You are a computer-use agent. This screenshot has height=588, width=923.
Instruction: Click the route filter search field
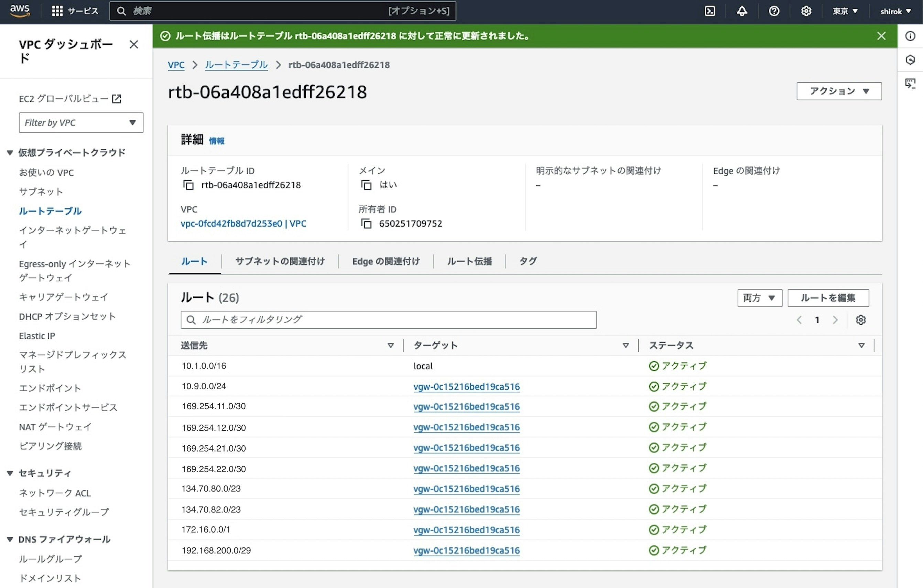[x=388, y=320]
